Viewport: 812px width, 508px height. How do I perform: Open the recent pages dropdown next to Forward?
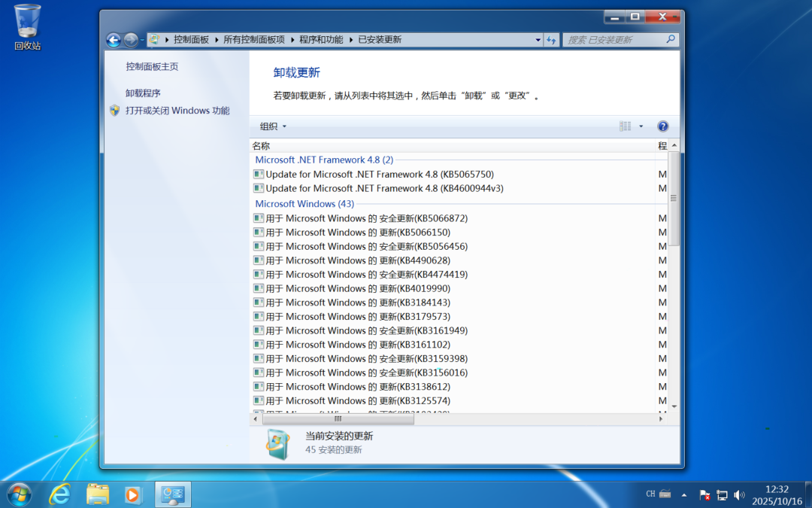(142, 40)
